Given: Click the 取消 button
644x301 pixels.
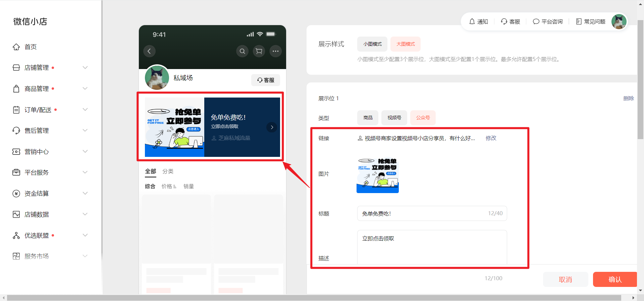Looking at the screenshot, I should tap(566, 280).
